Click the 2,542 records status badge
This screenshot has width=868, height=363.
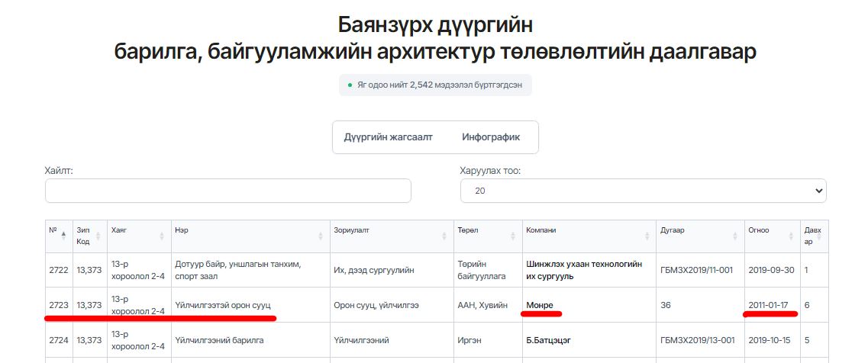coord(435,85)
